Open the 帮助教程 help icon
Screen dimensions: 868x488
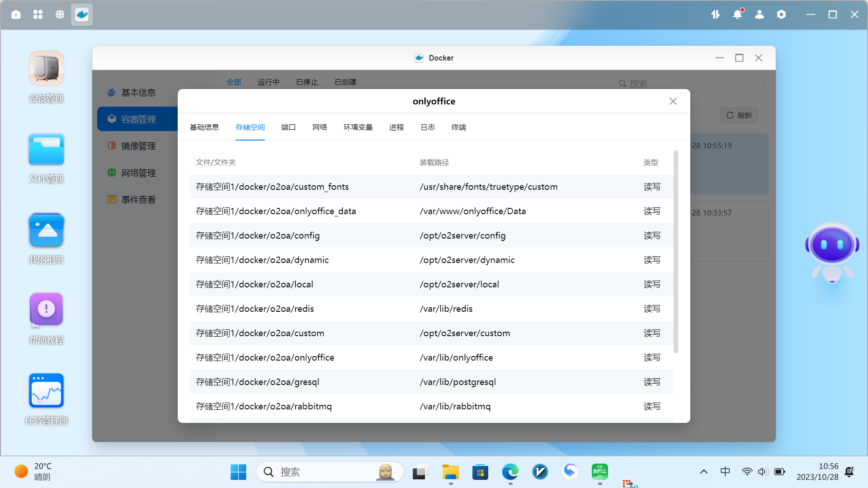(x=46, y=310)
